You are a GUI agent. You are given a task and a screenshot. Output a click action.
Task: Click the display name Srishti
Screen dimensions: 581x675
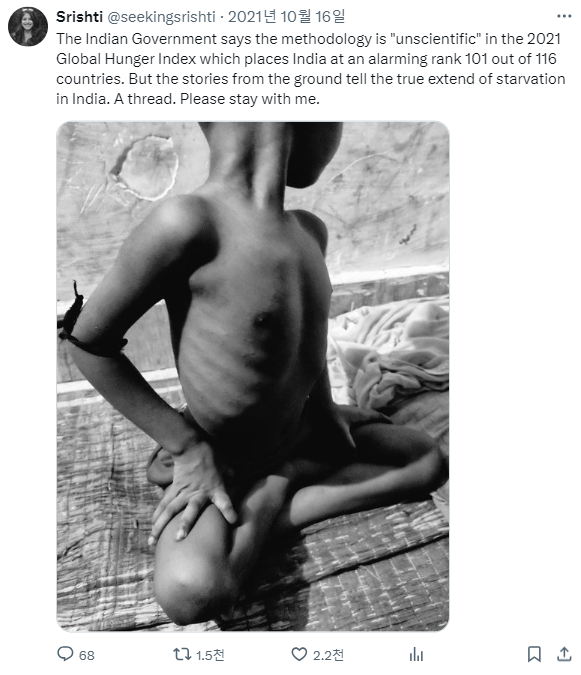coord(79,17)
